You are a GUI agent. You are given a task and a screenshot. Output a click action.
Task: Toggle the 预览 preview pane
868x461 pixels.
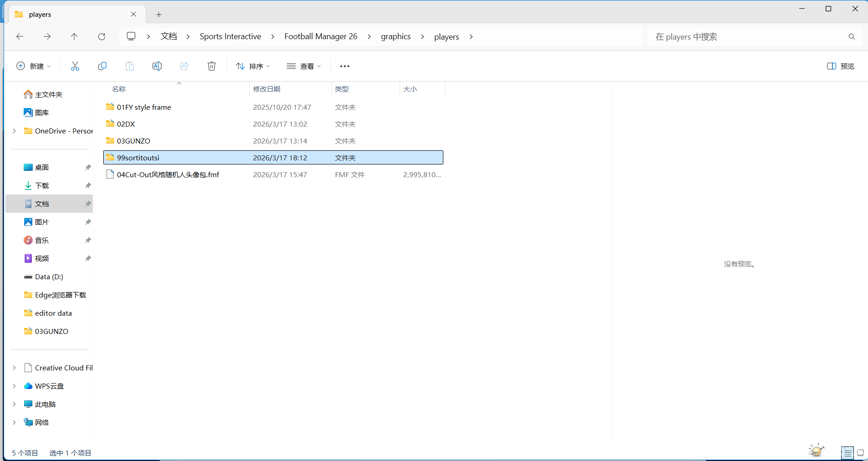(x=840, y=66)
